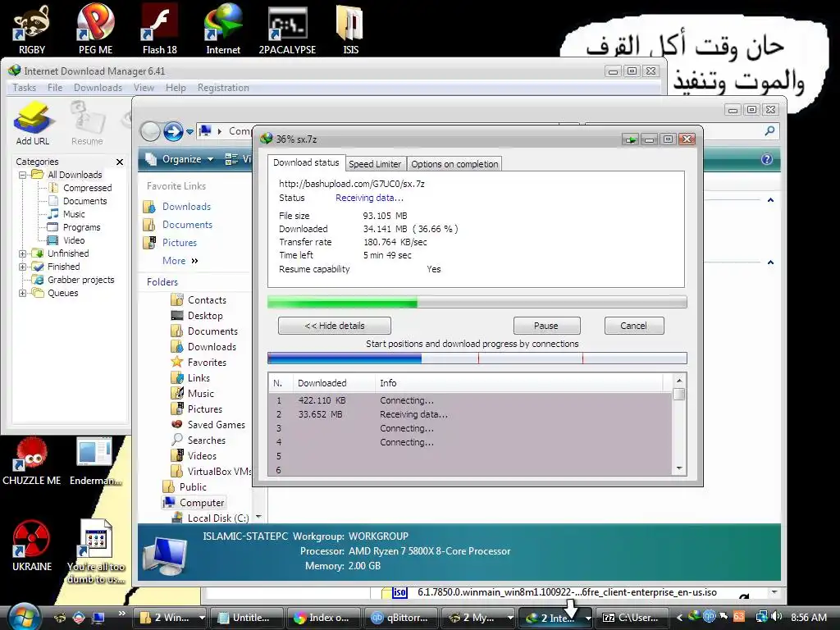Click the Explorer back navigation button

pos(150,131)
